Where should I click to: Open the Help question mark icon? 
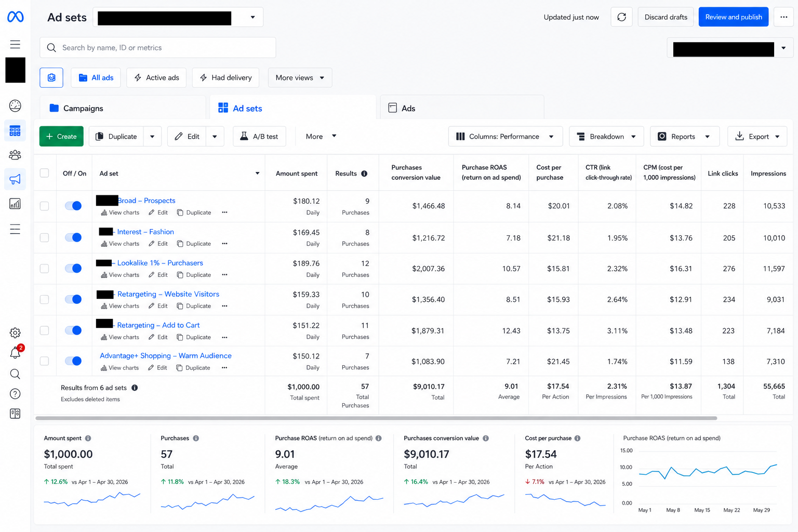15,394
